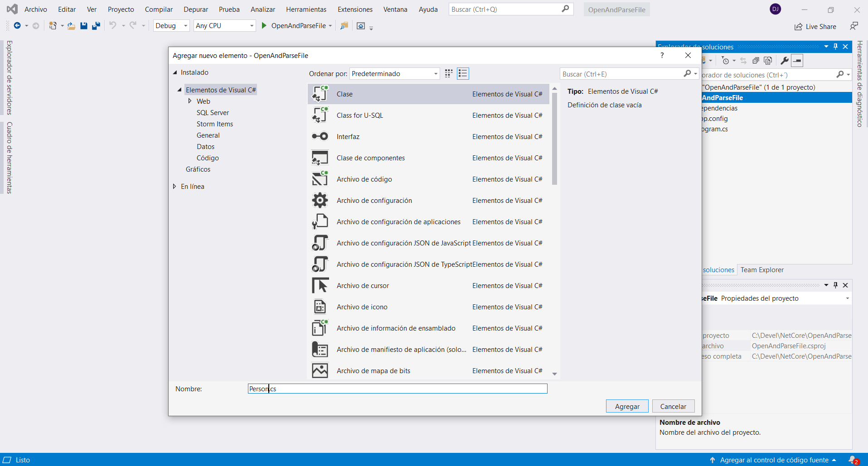Click into the Nombre text field
Viewport: 868px width, 466px height.
tap(397, 389)
